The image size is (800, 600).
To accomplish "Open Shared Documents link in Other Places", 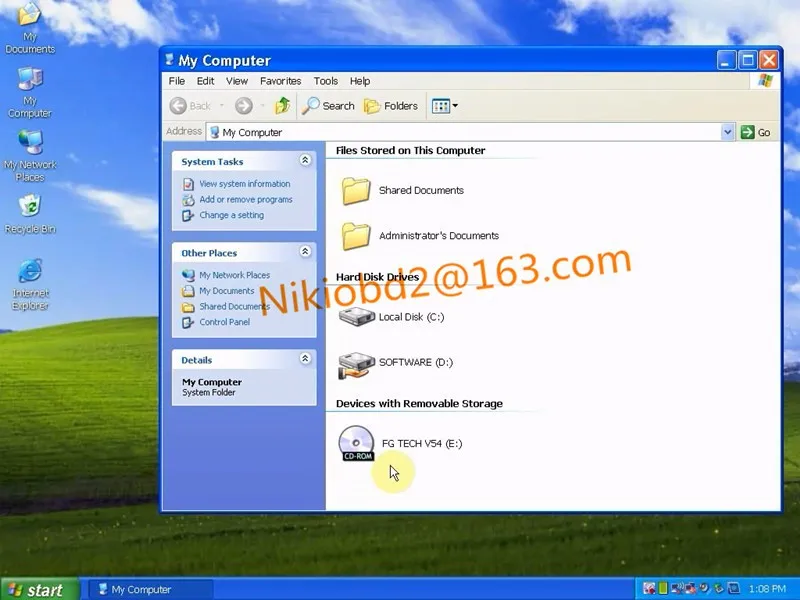I will [x=234, y=307].
